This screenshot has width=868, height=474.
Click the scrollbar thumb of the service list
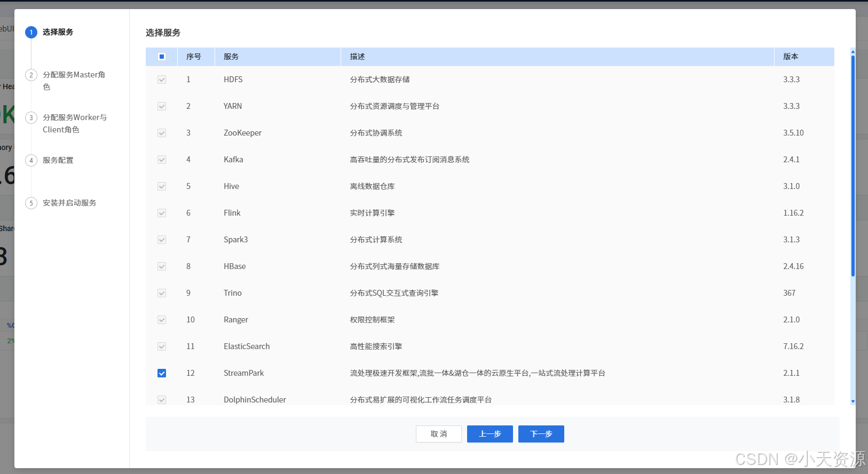tap(853, 165)
